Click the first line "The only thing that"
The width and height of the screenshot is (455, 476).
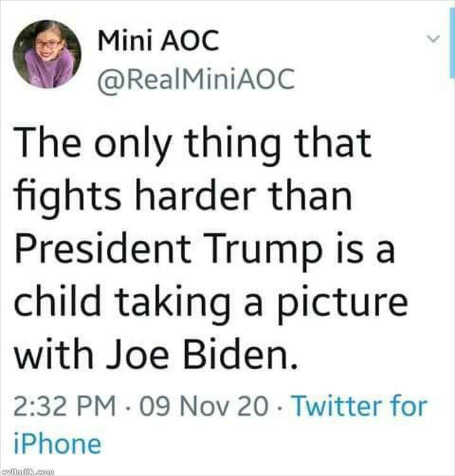point(192,145)
